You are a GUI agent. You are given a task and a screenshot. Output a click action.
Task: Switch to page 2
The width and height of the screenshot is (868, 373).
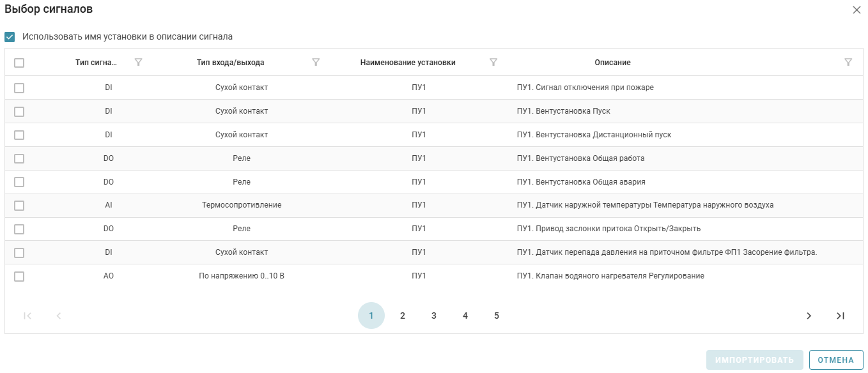click(403, 316)
